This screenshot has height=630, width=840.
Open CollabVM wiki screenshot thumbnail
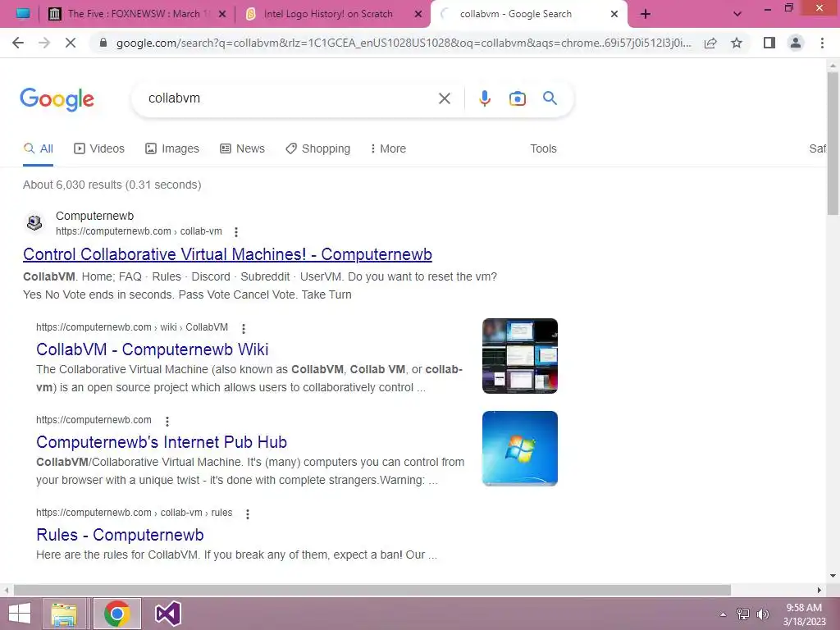[519, 356]
